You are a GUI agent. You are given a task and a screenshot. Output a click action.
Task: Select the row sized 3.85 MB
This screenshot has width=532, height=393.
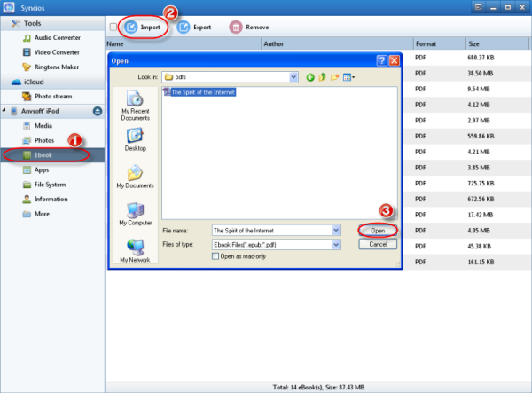point(466,168)
